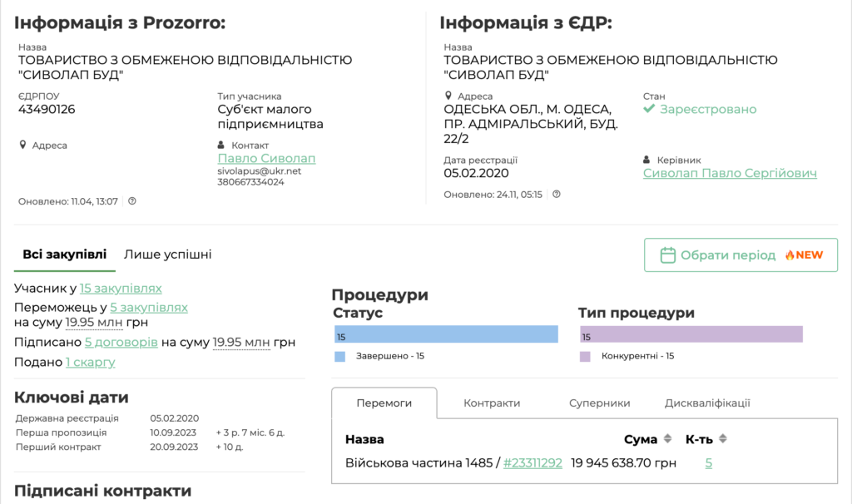Click the calendar icon in Обрати період

coord(667,255)
